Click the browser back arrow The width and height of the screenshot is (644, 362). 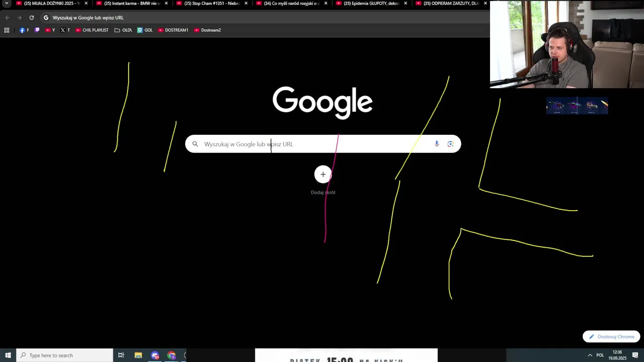(x=7, y=18)
